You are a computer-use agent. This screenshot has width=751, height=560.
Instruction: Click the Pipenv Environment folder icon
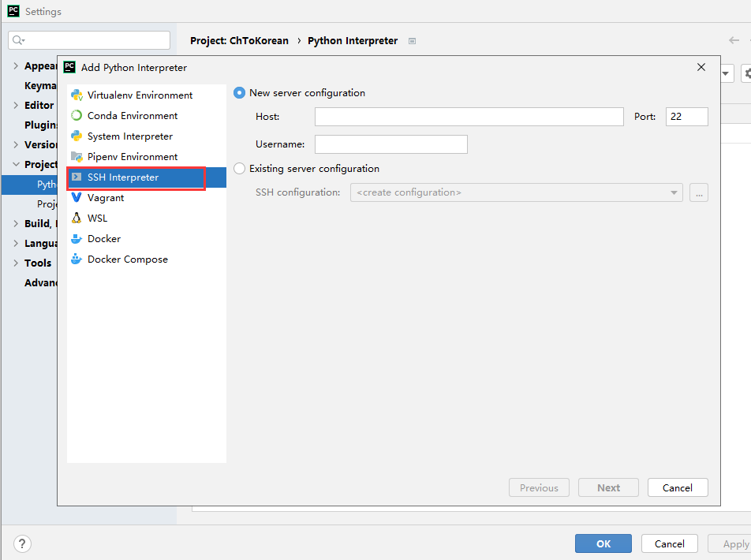77,157
